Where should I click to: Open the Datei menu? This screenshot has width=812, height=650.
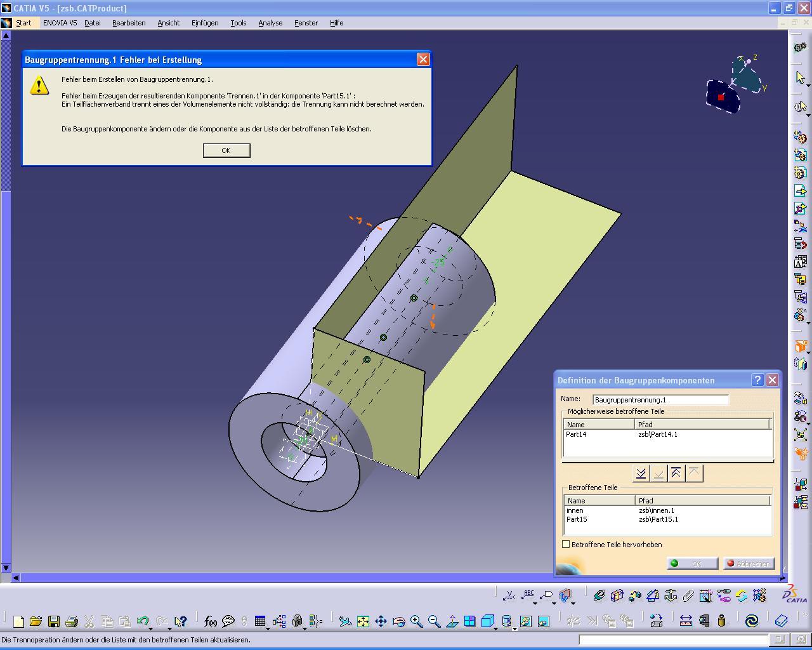[x=93, y=23]
